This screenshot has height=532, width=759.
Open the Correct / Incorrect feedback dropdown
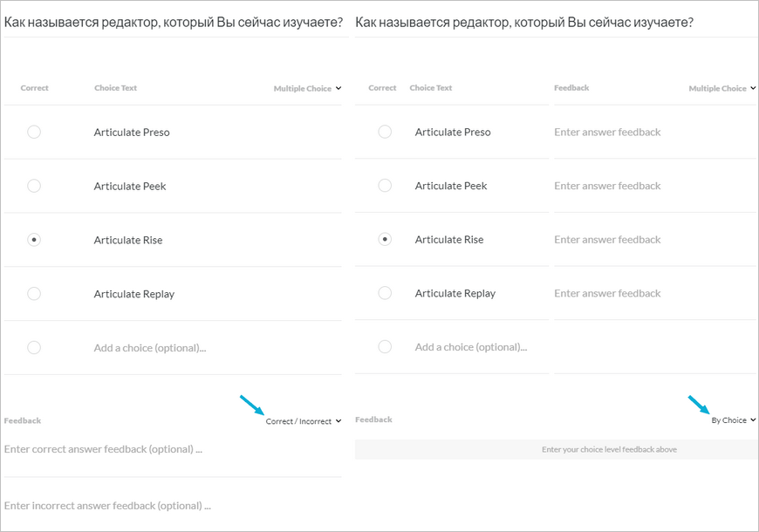[303, 421]
